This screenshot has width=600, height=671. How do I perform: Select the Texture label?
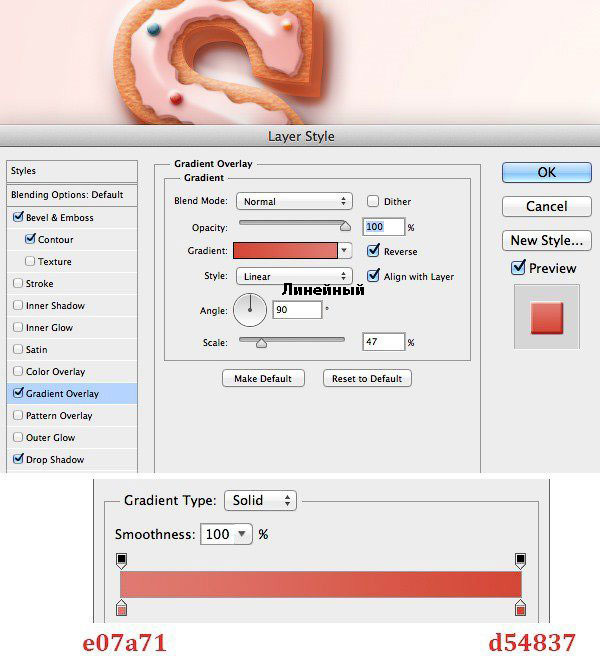click(x=54, y=261)
